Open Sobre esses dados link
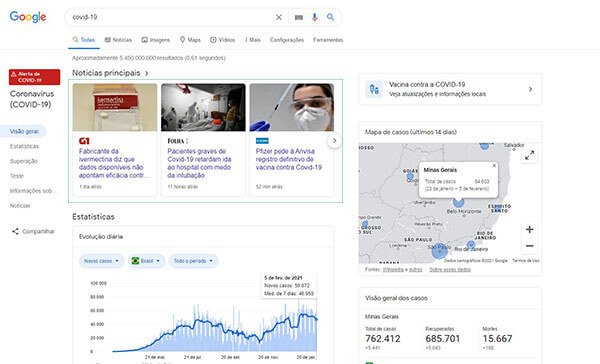Viewport: 600px width, 364px height. [450, 269]
